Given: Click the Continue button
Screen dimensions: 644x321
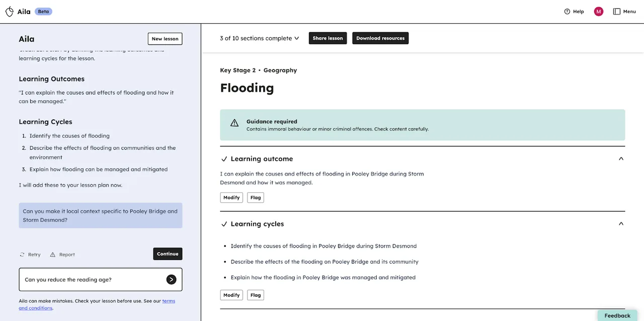Looking at the screenshot, I should pos(168,254).
